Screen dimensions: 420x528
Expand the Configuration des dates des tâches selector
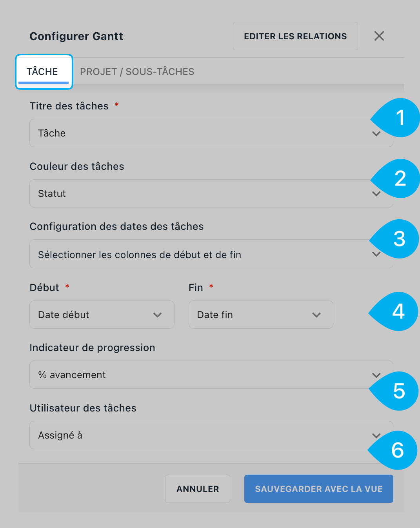pyautogui.click(x=211, y=254)
